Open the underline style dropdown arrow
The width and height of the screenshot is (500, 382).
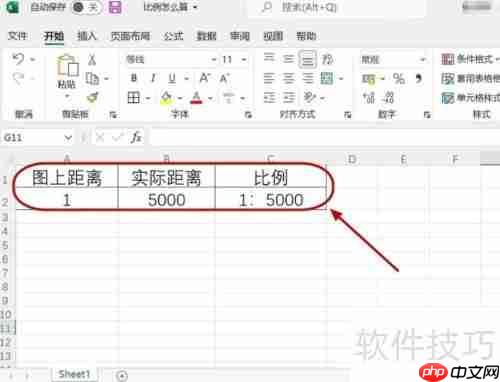[x=186, y=79]
